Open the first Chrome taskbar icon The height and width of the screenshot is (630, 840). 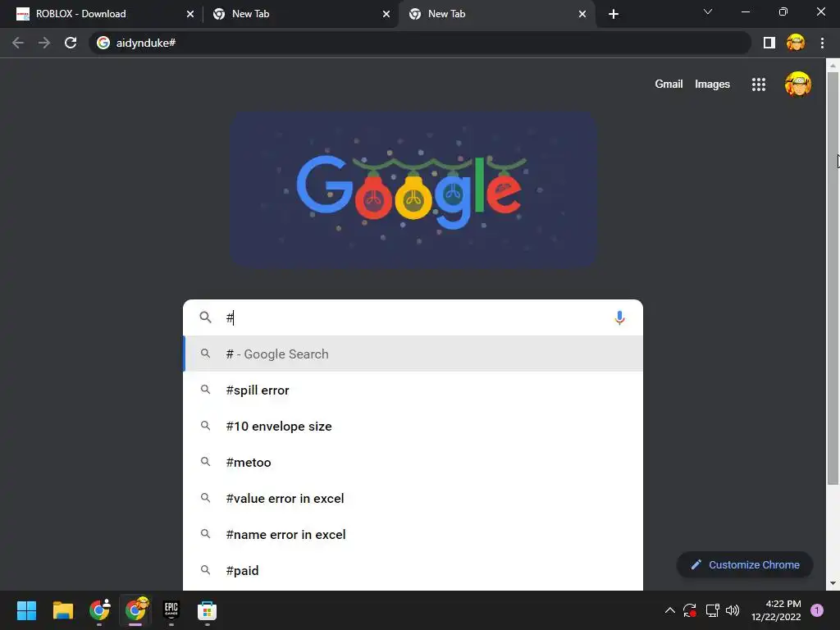tap(99, 610)
